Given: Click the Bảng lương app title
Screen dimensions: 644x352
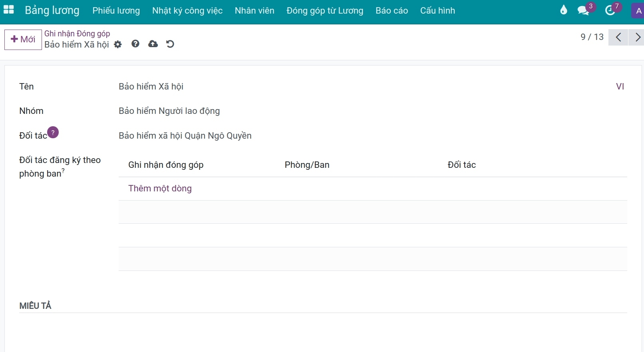Looking at the screenshot, I should pyautogui.click(x=52, y=10).
